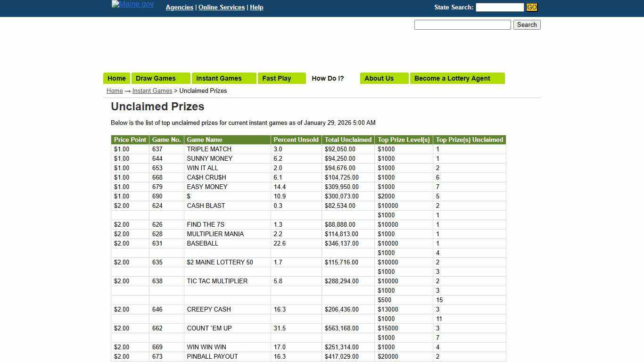Open the Agencies link
644x362 pixels.
point(179,8)
